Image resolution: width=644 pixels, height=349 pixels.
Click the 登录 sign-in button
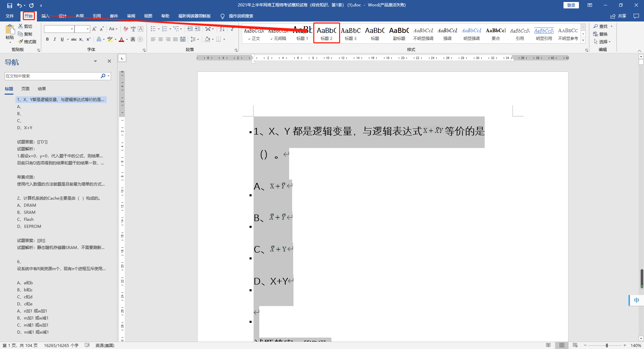click(571, 5)
